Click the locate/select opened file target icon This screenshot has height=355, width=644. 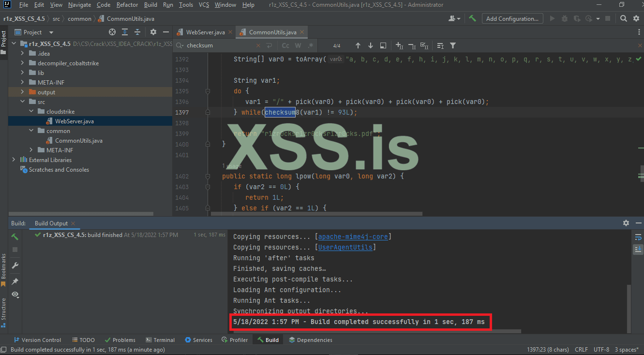pyautogui.click(x=112, y=32)
